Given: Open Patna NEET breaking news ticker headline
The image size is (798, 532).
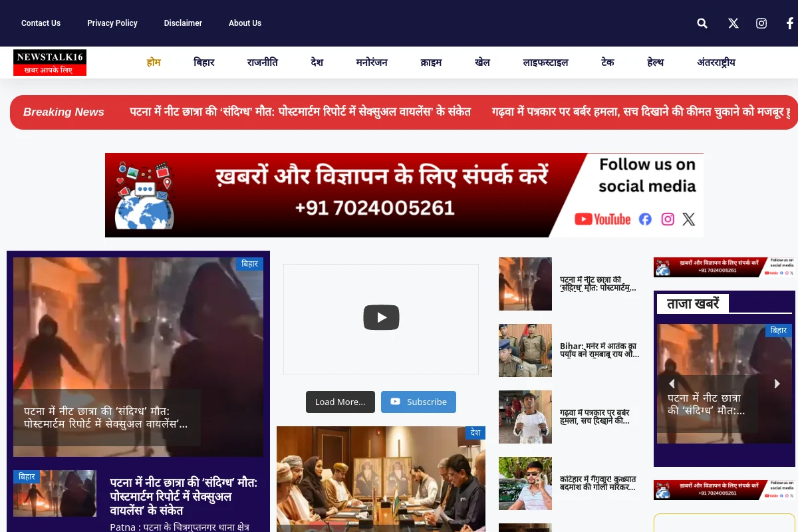Looking at the screenshot, I should (x=301, y=112).
